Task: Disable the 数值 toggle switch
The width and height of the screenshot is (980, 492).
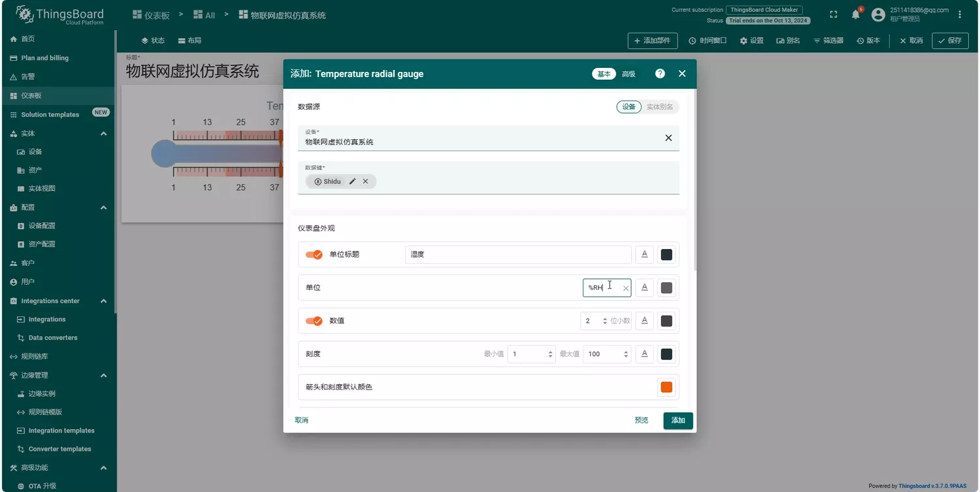Action: (x=314, y=321)
